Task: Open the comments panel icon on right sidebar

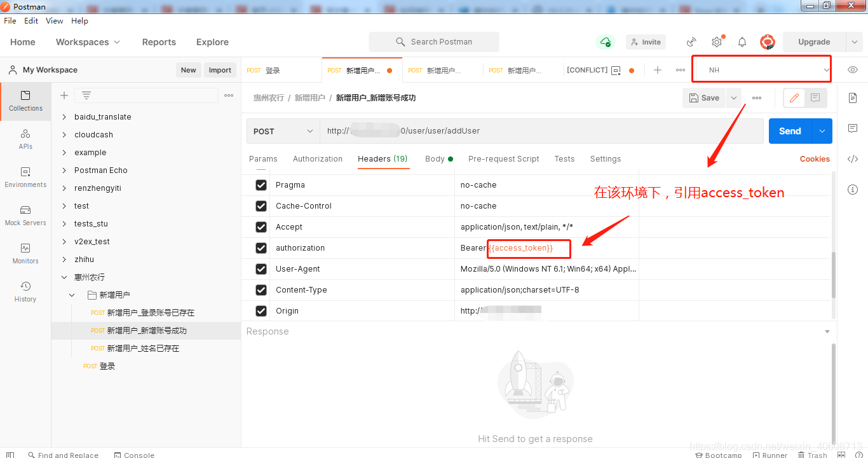Action: point(853,128)
